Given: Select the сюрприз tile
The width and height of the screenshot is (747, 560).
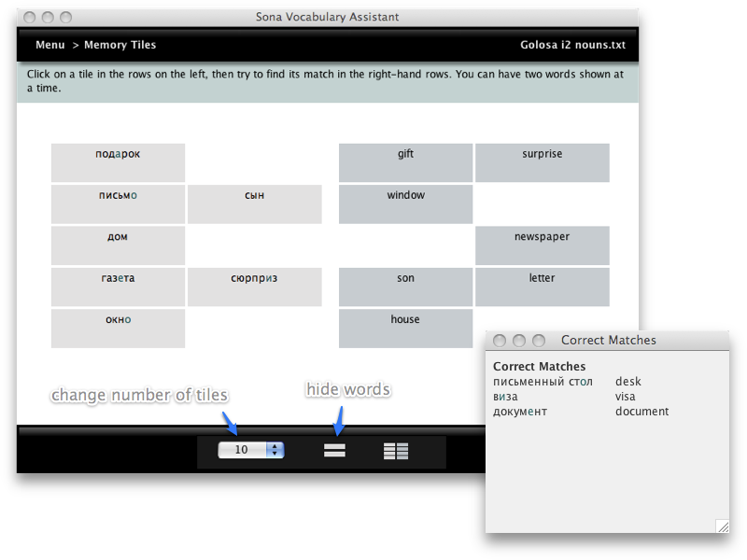Looking at the screenshot, I should click(254, 287).
